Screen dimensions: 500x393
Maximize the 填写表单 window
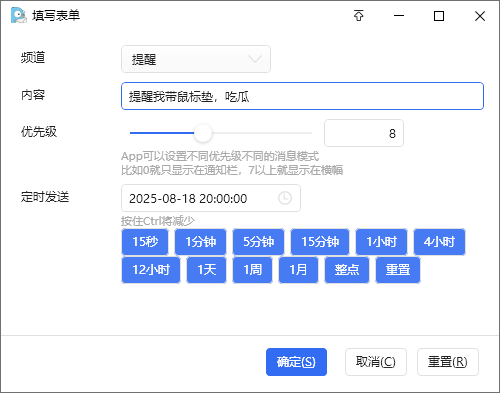(x=439, y=16)
